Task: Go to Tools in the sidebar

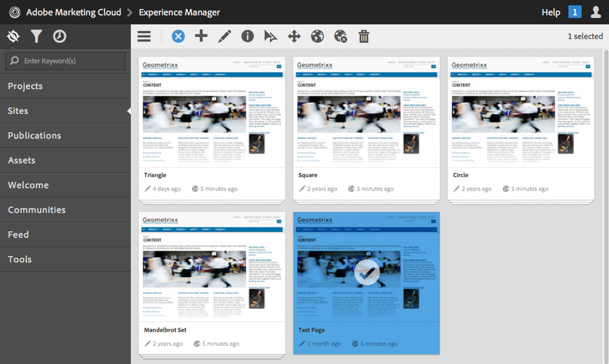Action: (x=19, y=259)
